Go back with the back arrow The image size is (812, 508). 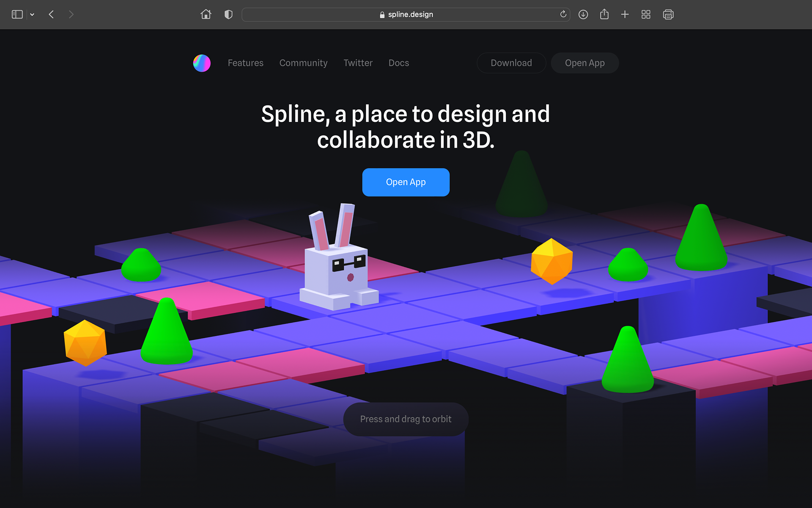(x=51, y=14)
